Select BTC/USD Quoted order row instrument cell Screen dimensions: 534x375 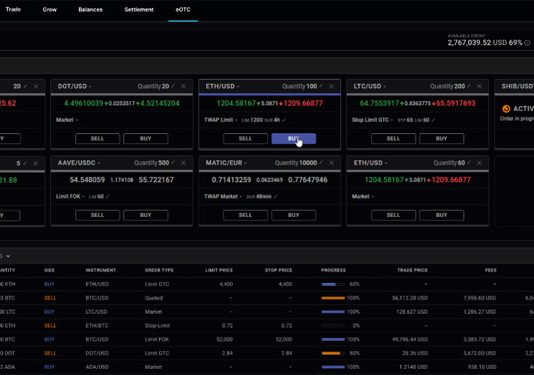point(97,298)
